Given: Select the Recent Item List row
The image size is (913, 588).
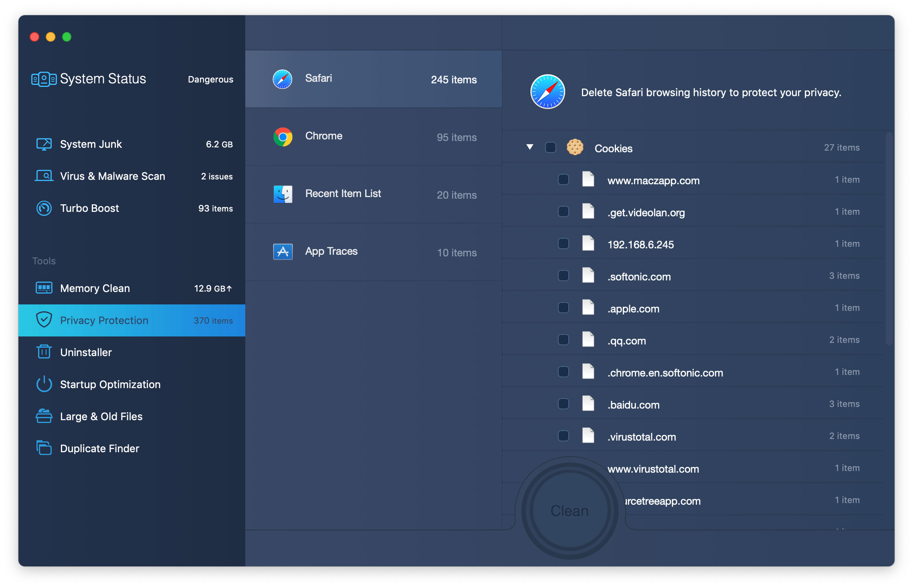Looking at the screenshot, I should [374, 194].
